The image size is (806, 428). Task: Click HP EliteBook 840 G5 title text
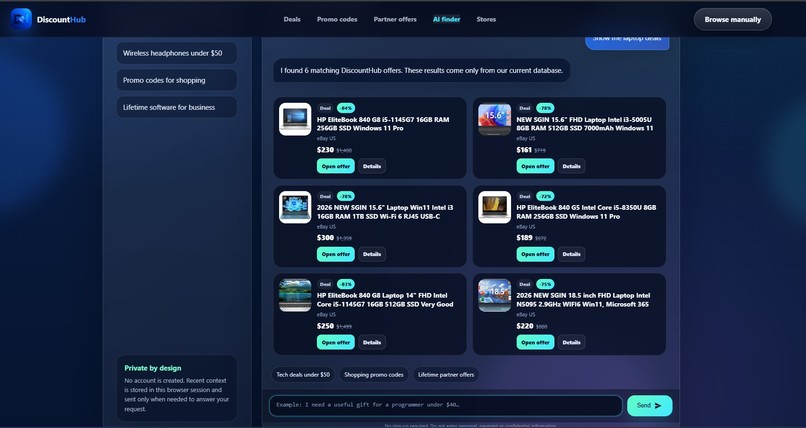point(586,212)
